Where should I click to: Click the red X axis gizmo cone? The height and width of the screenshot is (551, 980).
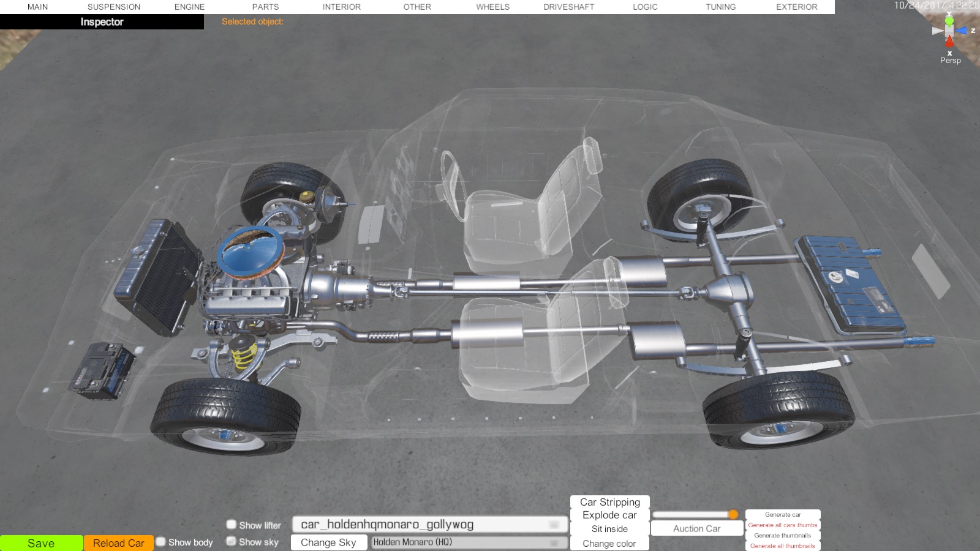(949, 42)
